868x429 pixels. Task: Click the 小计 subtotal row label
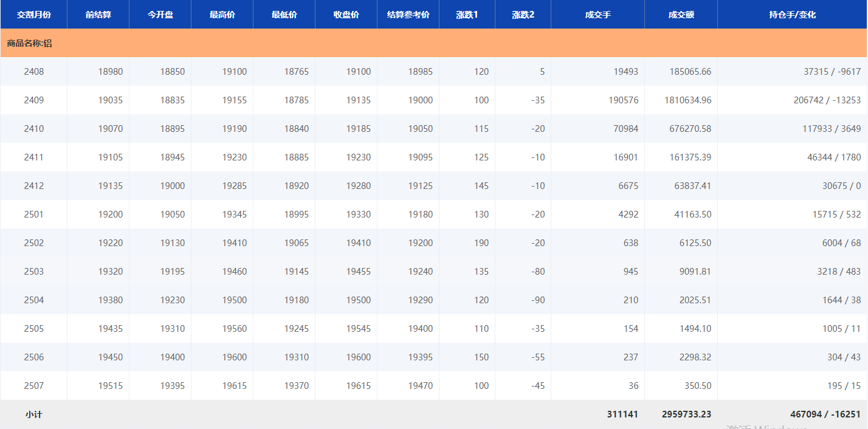34,414
